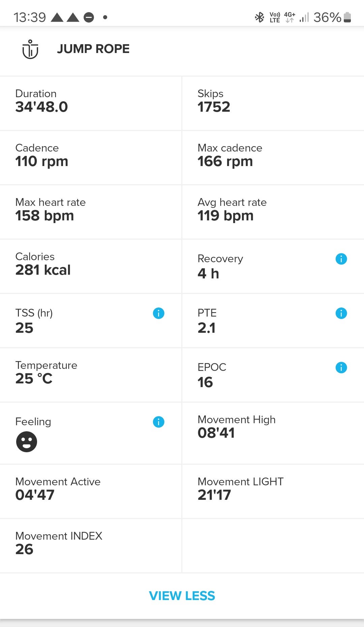Tap the JUMP ROPE title

93,49
